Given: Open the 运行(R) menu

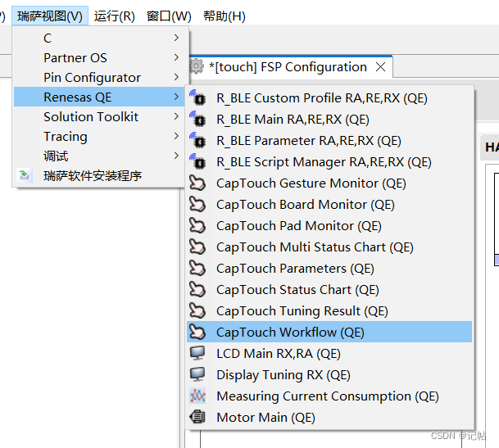Looking at the screenshot, I should [x=114, y=16].
